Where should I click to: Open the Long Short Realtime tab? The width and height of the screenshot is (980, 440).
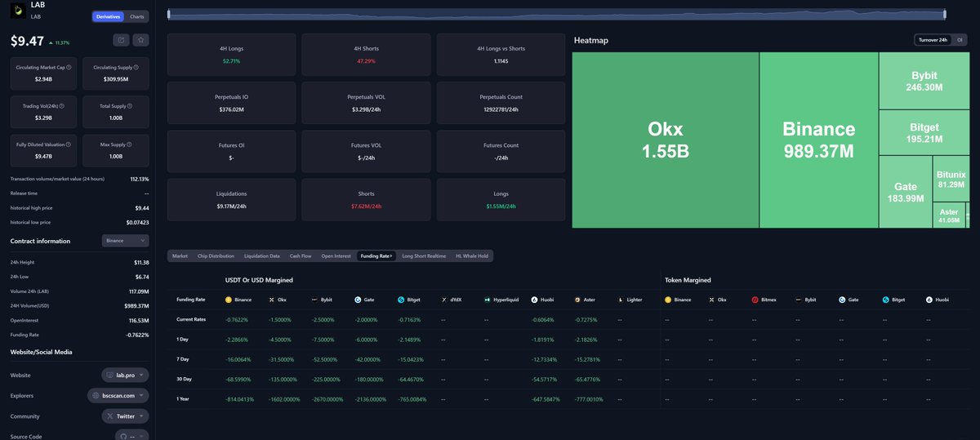pos(424,256)
